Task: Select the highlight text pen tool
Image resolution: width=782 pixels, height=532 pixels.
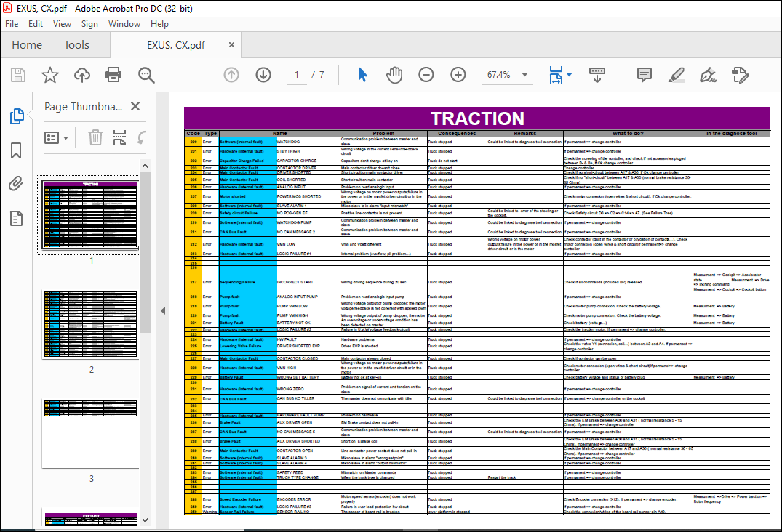Action: [677, 75]
